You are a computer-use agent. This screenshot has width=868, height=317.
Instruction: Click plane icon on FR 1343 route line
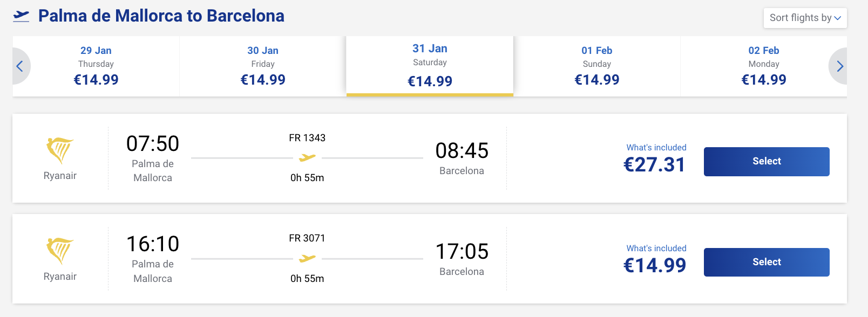pyautogui.click(x=307, y=158)
